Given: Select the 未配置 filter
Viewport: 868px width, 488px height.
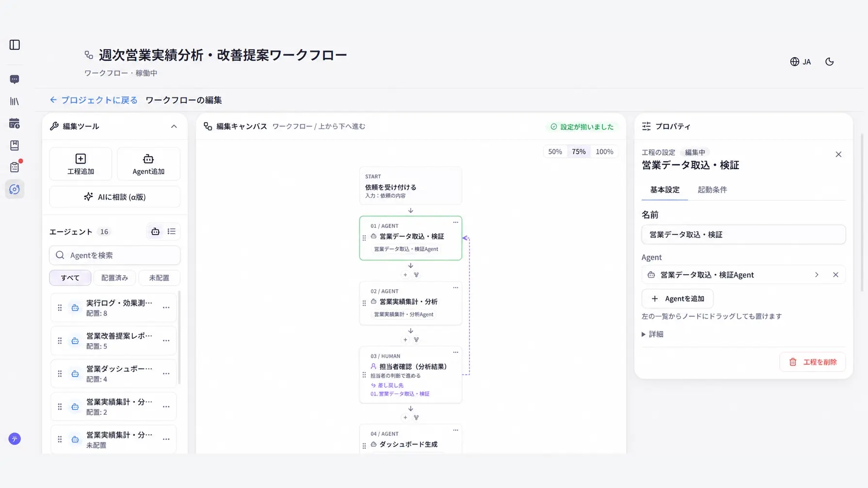Looking at the screenshot, I should [x=159, y=278].
